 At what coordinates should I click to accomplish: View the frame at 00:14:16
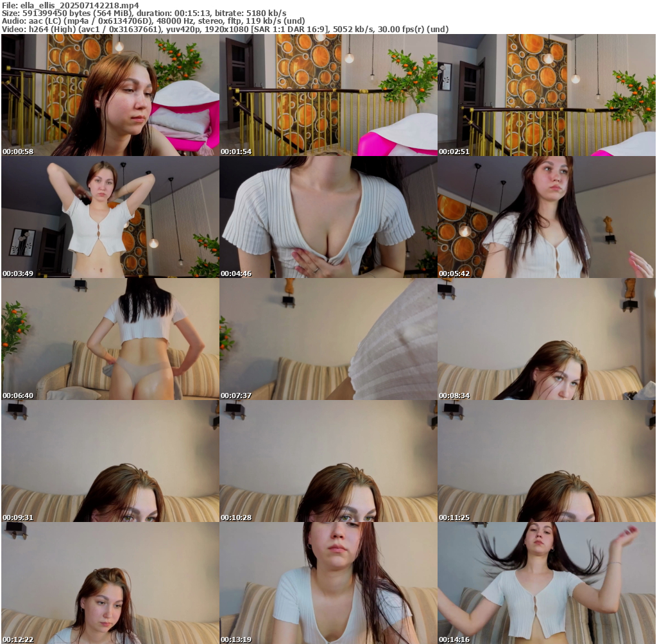pyautogui.click(x=547, y=583)
